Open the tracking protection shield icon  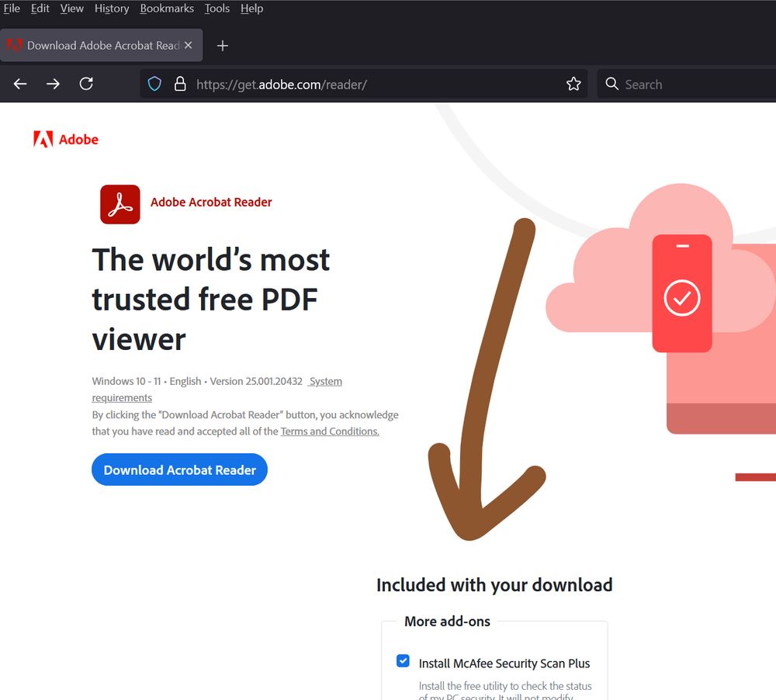pyautogui.click(x=154, y=84)
